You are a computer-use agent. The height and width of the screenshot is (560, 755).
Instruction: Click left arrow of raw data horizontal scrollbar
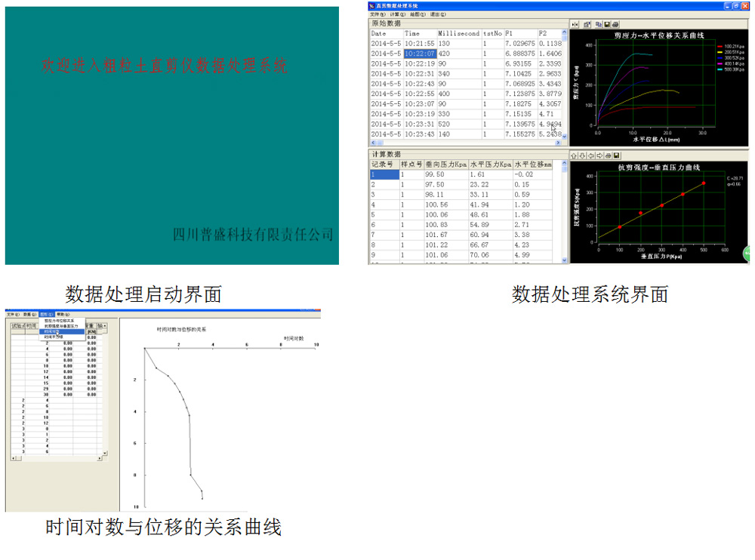point(373,143)
